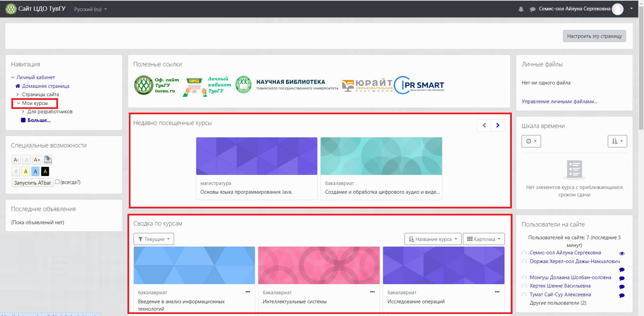Open the official TuvSU site logo link
The image size is (644, 316).
[157, 85]
